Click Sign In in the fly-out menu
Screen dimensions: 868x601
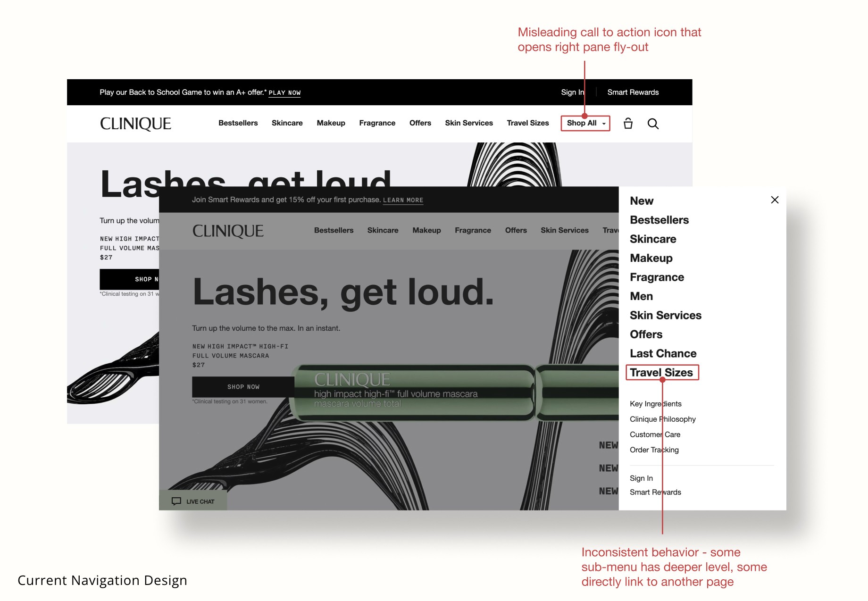pos(642,478)
